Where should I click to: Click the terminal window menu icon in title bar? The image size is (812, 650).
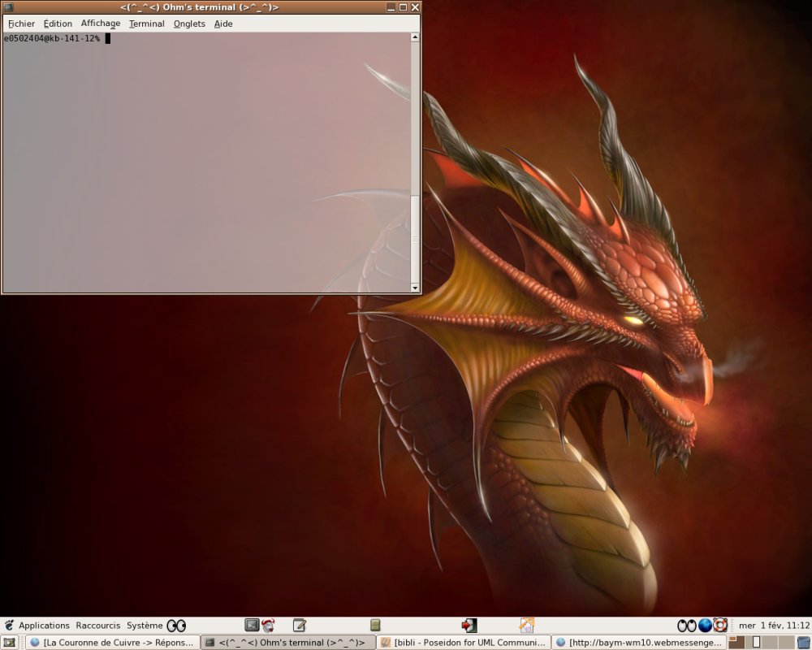7,7
